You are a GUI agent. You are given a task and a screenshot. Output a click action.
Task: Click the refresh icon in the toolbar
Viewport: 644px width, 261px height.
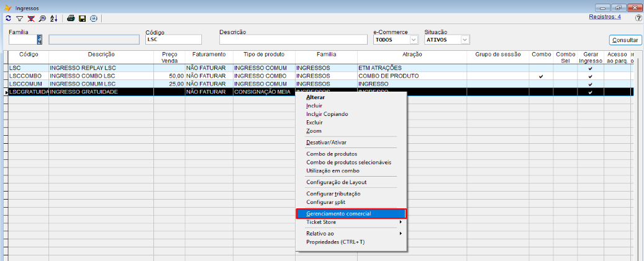pos(8,19)
